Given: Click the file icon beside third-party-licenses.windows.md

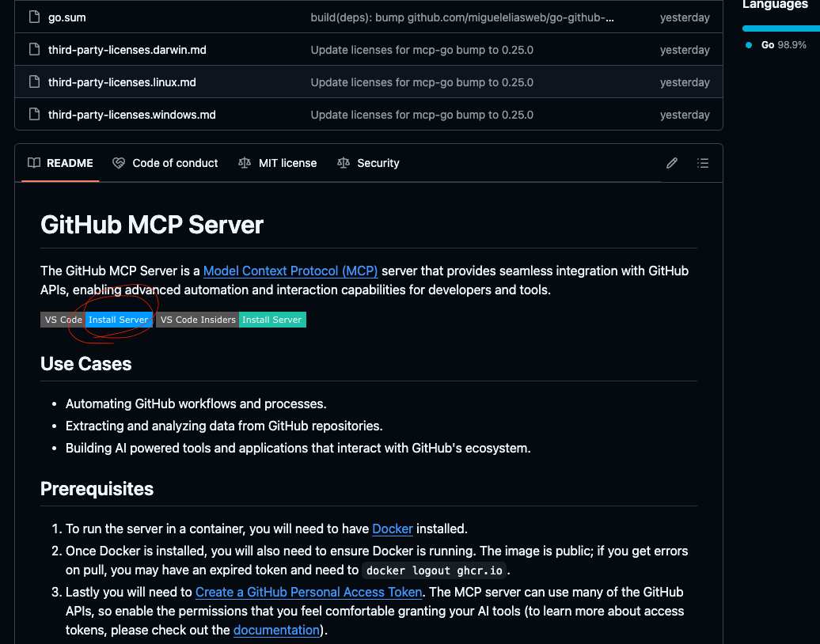Looking at the screenshot, I should tap(35, 115).
